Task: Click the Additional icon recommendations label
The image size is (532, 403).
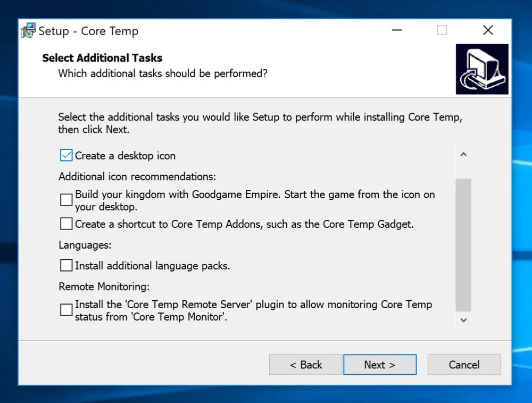Action: pyautogui.click(x=137, y=177)
